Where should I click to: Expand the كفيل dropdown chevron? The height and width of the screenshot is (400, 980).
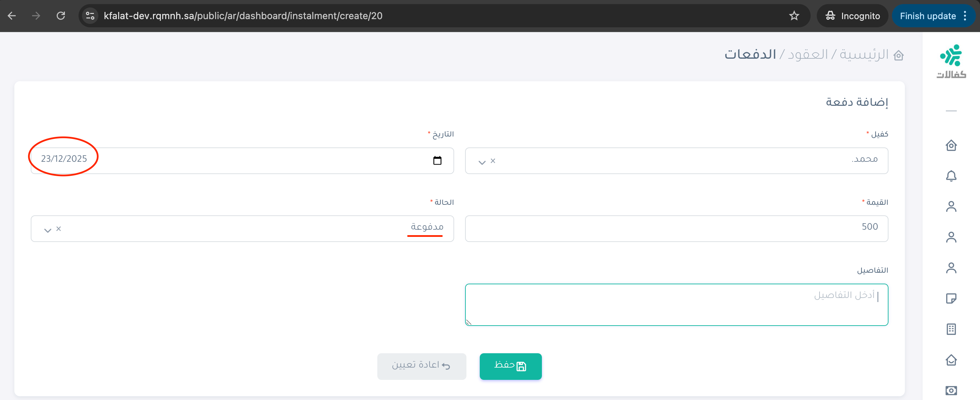point(481,162)
